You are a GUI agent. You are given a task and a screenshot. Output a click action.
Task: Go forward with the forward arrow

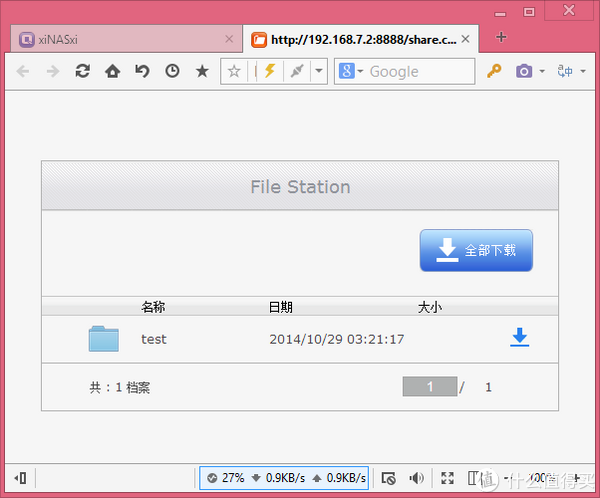click(53, 71)
